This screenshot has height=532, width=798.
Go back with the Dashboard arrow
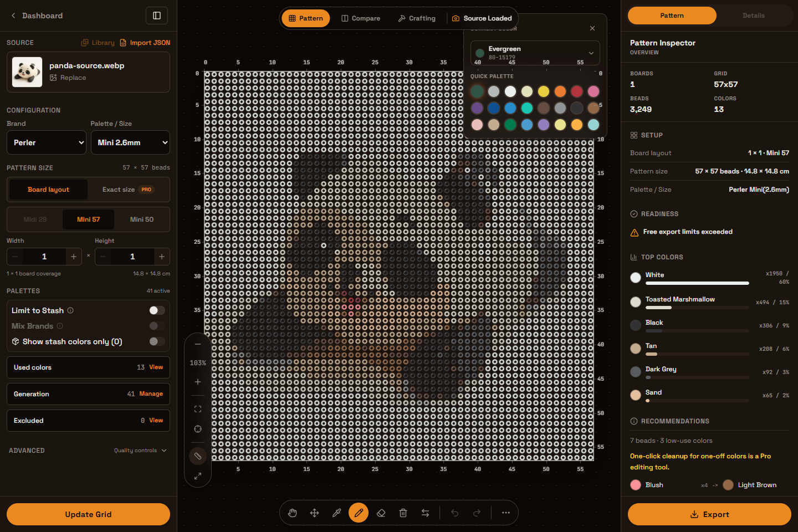coord(37,16)
